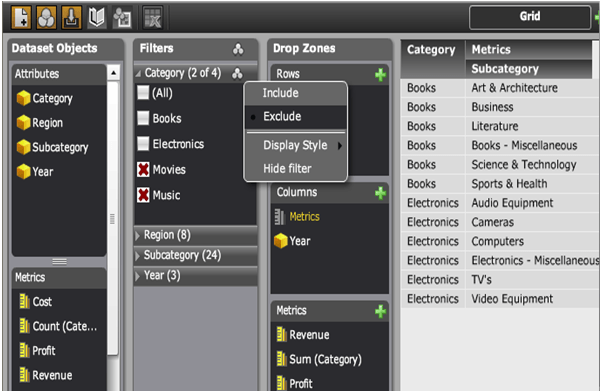This screenshot has width=602, height=391.
Task: Select the Count (Cate... metric
Action: coord(58,326)
